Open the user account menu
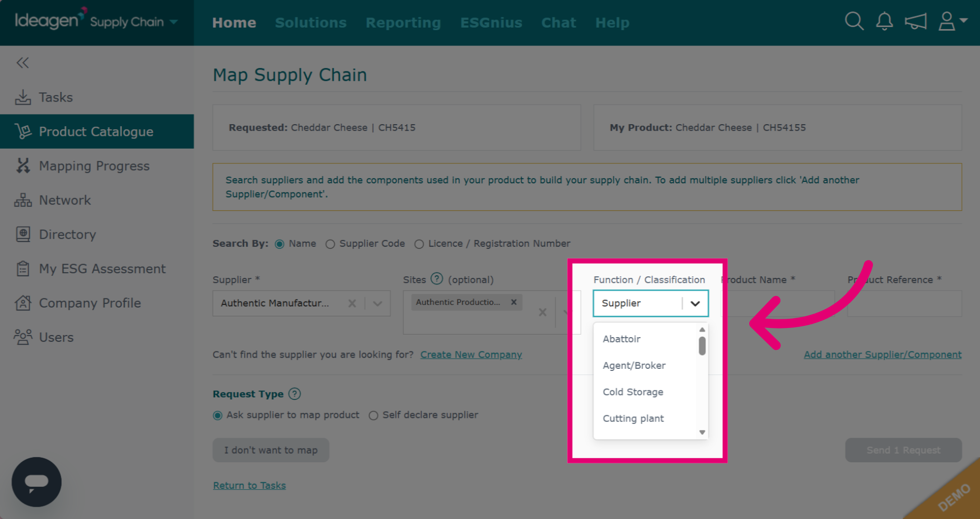 click(952, 21)
